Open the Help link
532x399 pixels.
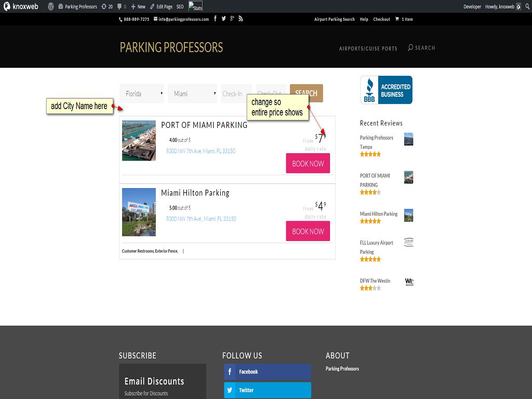[364, 19]
